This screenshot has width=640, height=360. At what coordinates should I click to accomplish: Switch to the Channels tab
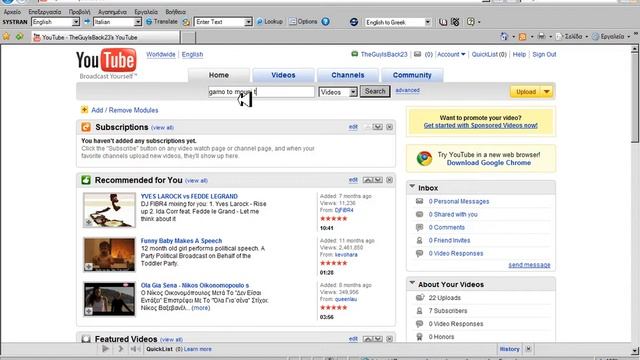[x=348, y=75]
